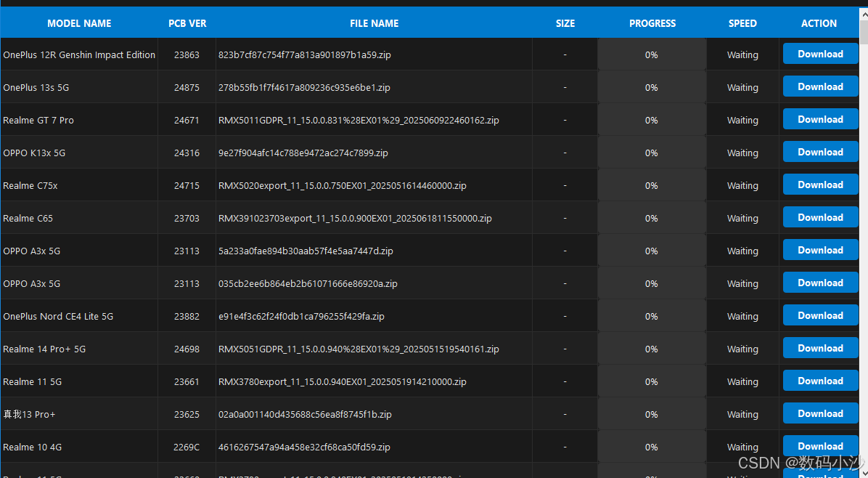Click file name e91e4f3c62f24f0db1ca796255f429fa.zip

[x=301, y=316]
